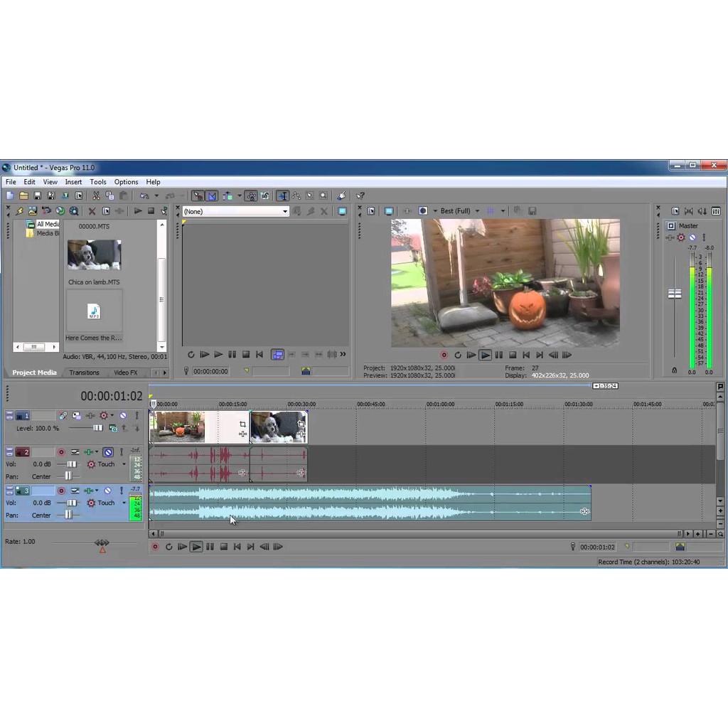728x728 pixels.
Task: Expand Auto Ripple mode dropdown arrow
Action: click(240, 196)
